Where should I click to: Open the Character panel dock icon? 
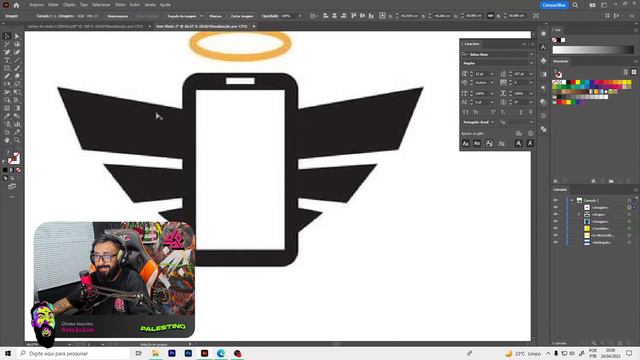[x=543, y=47]
